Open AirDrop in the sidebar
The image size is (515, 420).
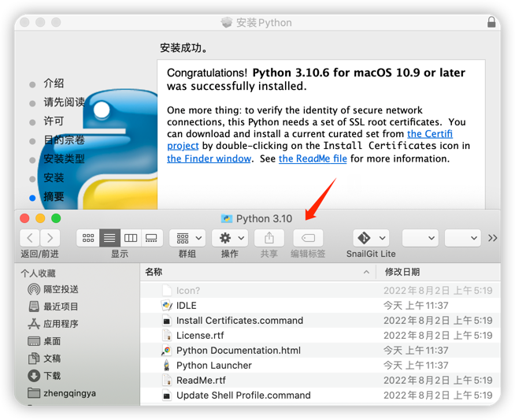click(x=61, y=289)
